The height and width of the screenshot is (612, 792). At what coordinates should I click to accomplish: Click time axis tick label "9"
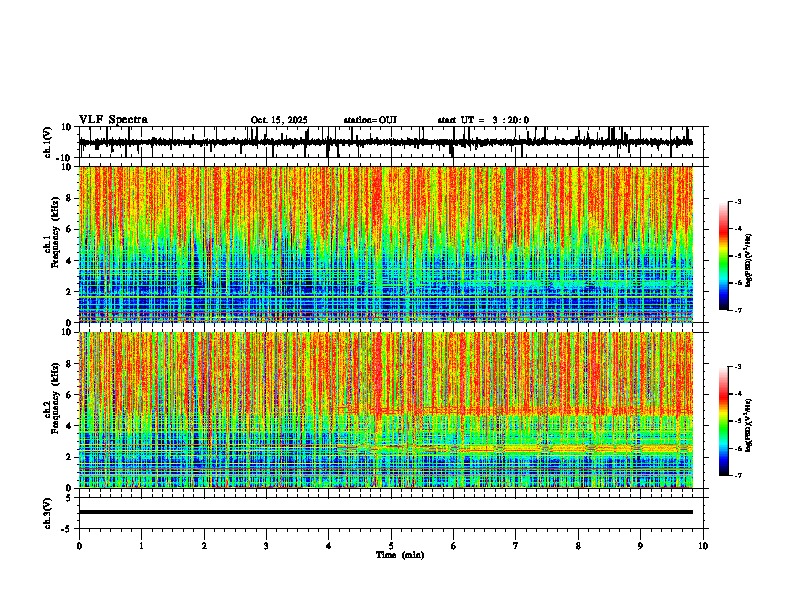point(640,546)
